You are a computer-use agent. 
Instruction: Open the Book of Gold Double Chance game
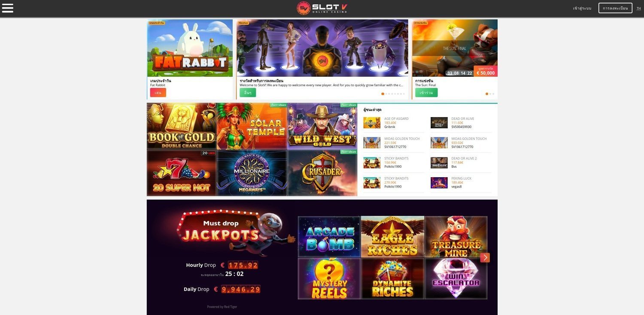pyautogui.click(x=182, y=126)
